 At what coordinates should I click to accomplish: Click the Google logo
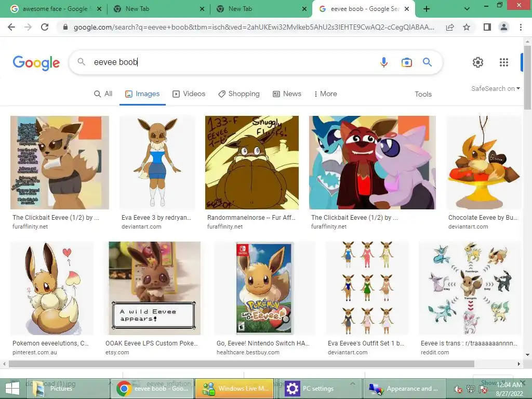pyautogui.click(x=36, y=63)
